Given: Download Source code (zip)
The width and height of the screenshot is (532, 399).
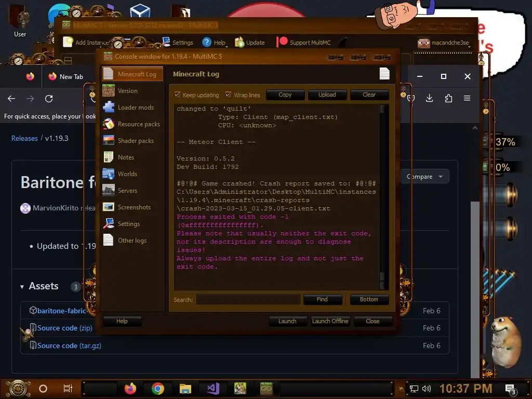Looking at the screenshot, I should click(64, 328).
